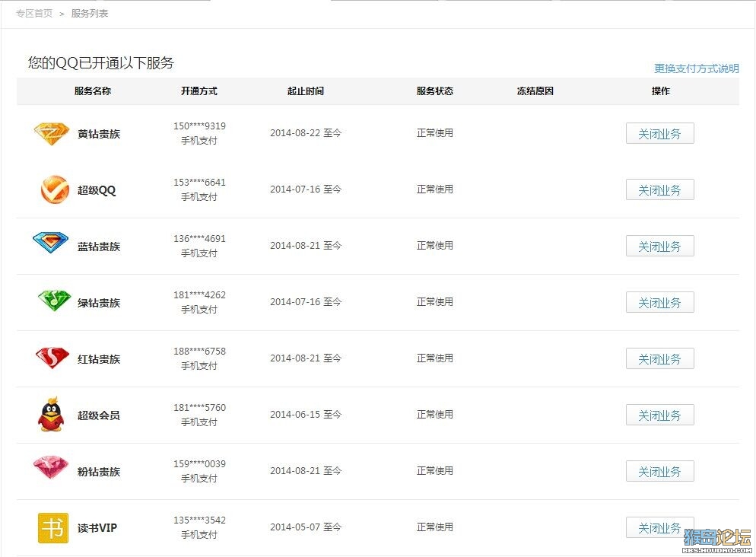Click the phone number 159****0039
The height and width of the screenshot is (557, 756).
[199, 464]
